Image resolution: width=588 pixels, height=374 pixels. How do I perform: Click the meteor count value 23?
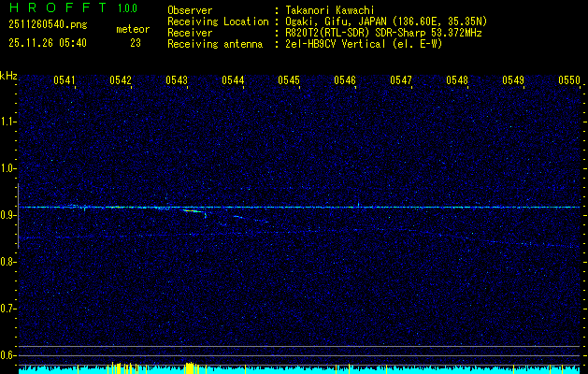(x=136, y=43)
